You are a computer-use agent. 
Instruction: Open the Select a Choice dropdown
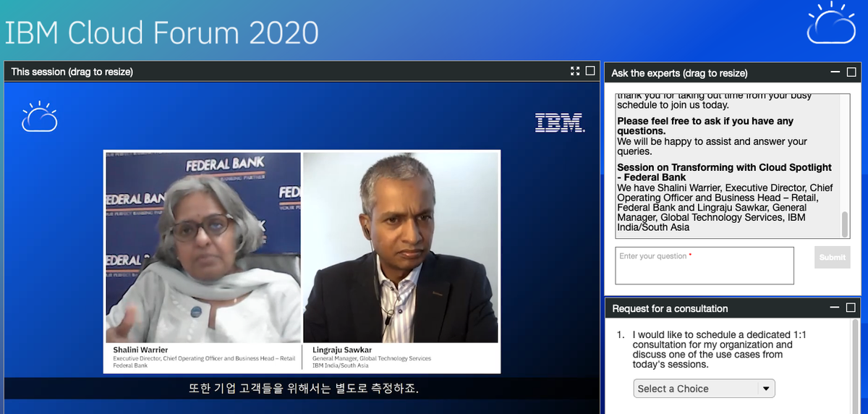tap(705, 389)
